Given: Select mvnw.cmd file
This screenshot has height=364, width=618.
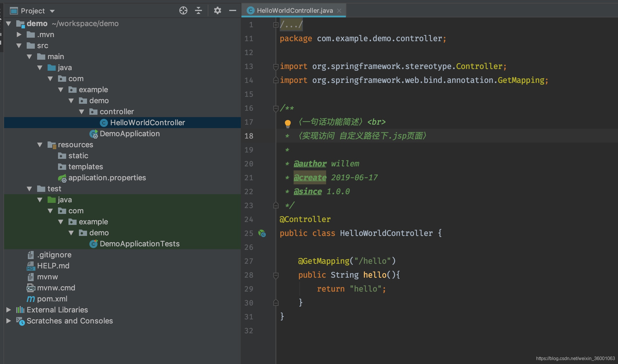Looking at the screenshot, I should point(56,288).
